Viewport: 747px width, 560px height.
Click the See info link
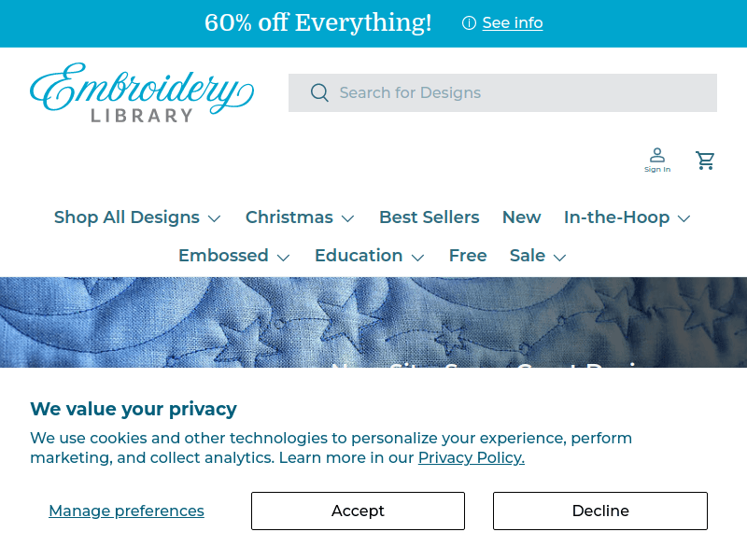point(513,23)
